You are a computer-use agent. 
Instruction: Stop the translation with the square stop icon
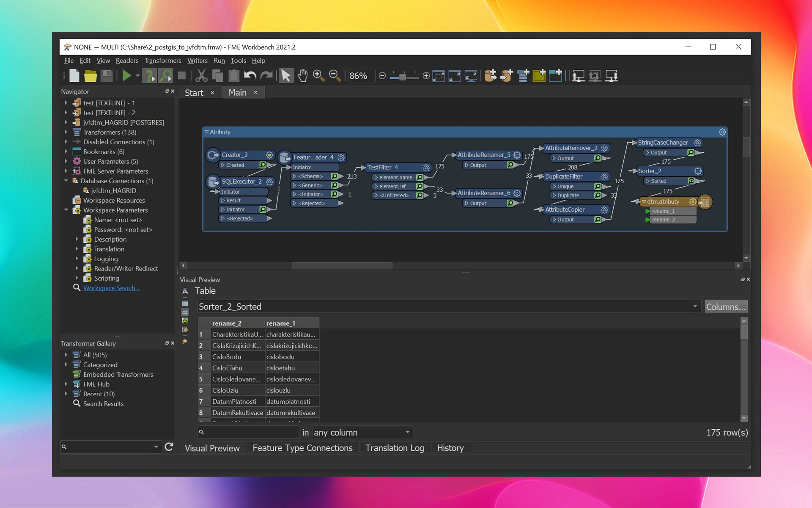[182, 76]
